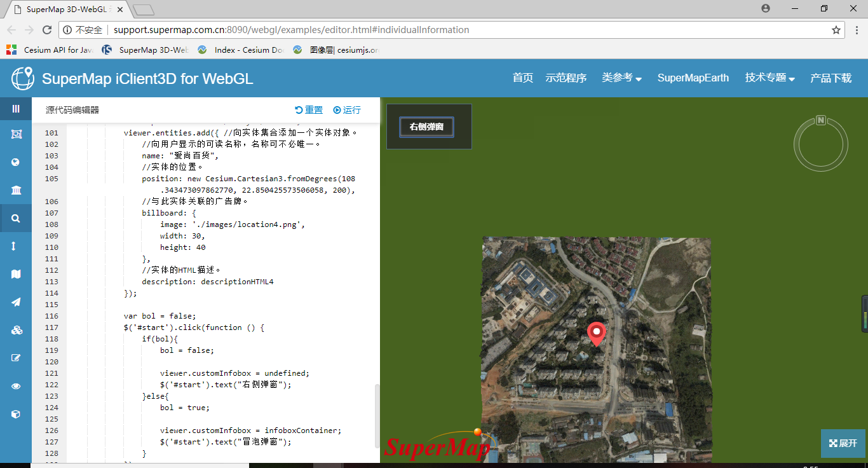Click the Chrome profile avatar icon
The height and width of the screenshot is (468, 868).
tap(765, 8)
